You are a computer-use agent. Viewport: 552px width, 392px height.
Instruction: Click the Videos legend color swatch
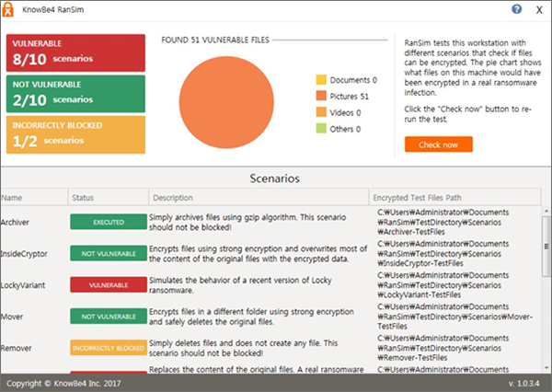[x=321, y=112]
